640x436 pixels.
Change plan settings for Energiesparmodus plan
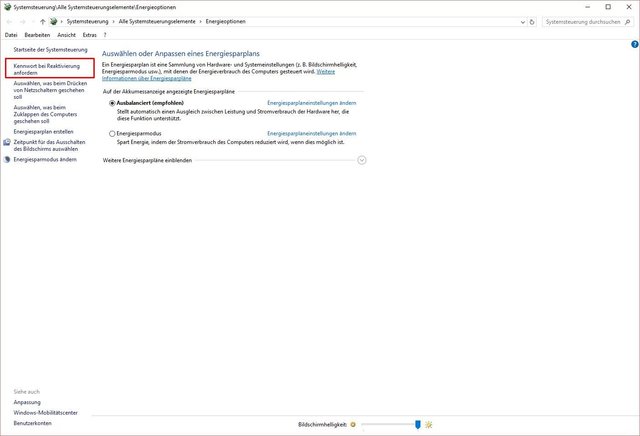(x=312, y=133)
